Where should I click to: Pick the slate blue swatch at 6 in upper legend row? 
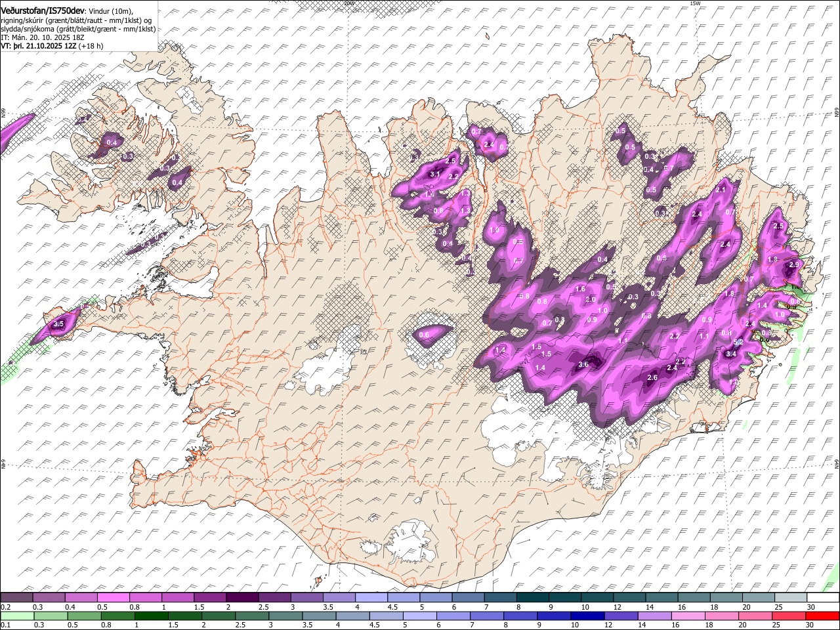[468, 598]
